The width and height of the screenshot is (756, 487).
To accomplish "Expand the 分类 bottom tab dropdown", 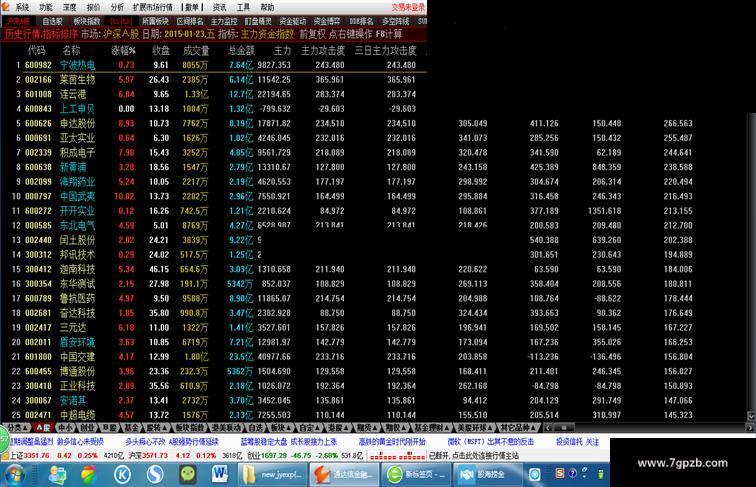I will (17, 428).
